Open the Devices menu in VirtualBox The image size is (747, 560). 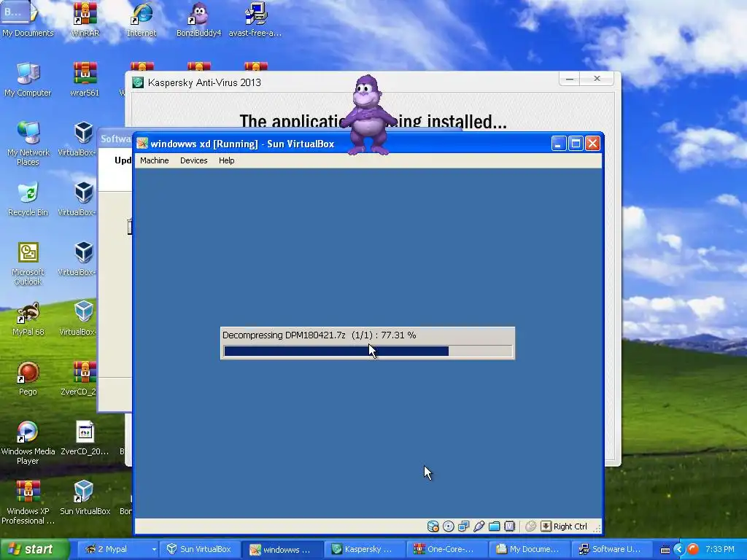[x=193, y=160]
